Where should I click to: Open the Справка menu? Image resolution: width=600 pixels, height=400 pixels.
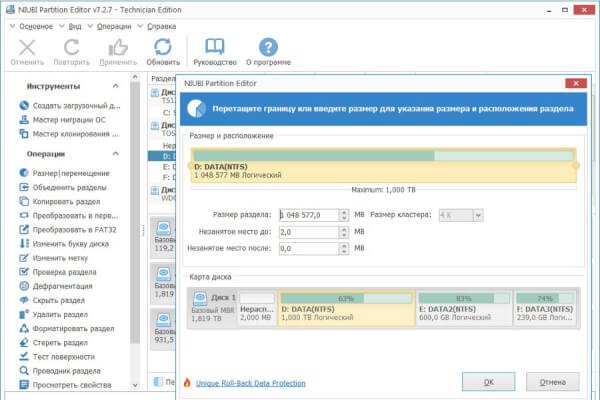161,26
